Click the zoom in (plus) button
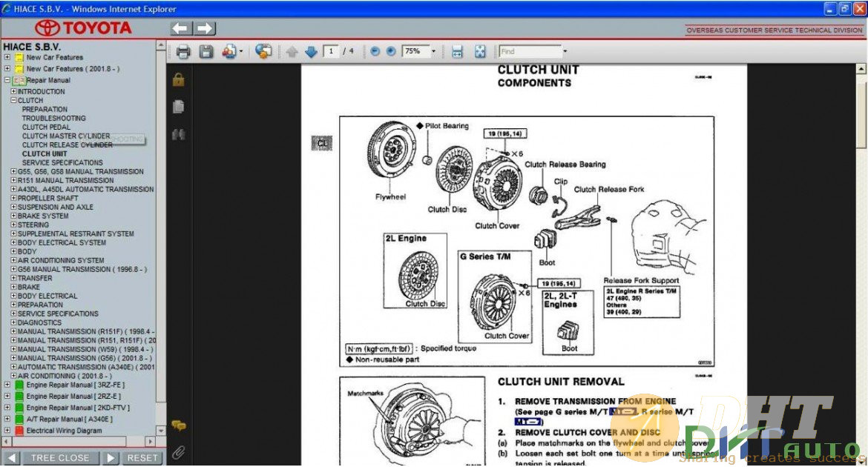The width and height of the screenshot is (868, 467). point(390,52)
